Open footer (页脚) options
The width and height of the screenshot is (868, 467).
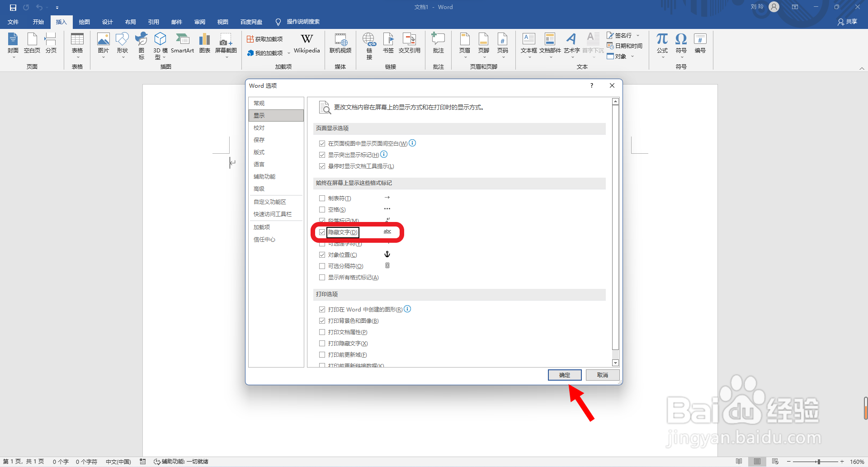[x=484, y=45]
